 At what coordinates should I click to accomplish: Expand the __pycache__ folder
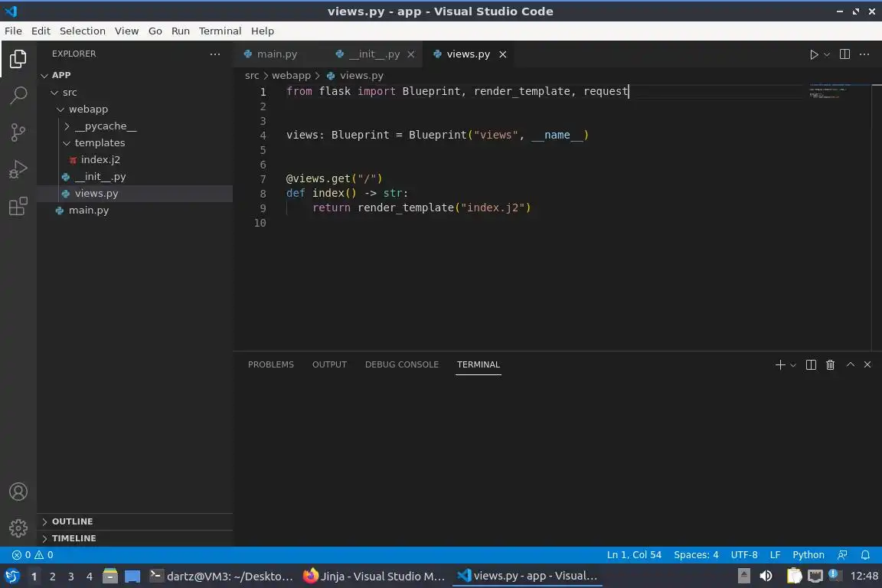point(135,126)
